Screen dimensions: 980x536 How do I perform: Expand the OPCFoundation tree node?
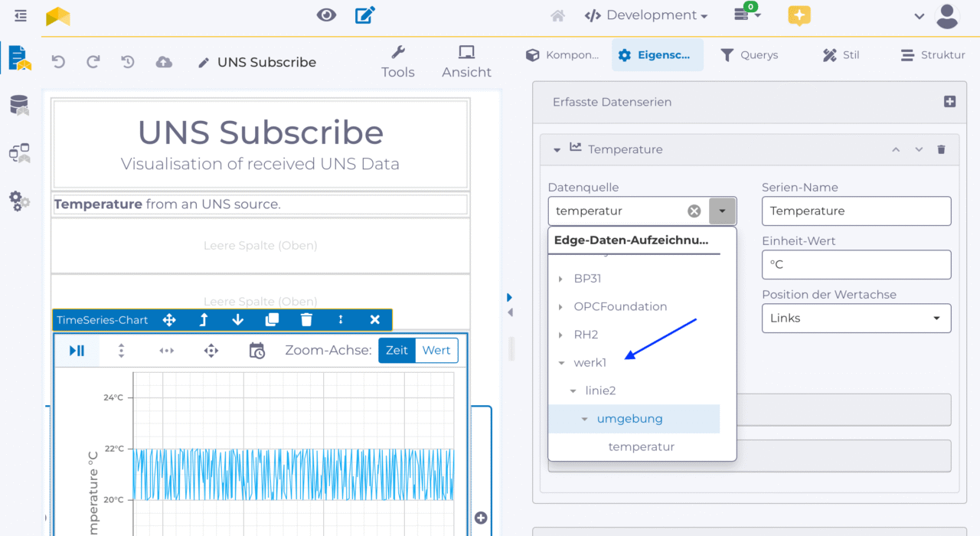click(560, 306)
